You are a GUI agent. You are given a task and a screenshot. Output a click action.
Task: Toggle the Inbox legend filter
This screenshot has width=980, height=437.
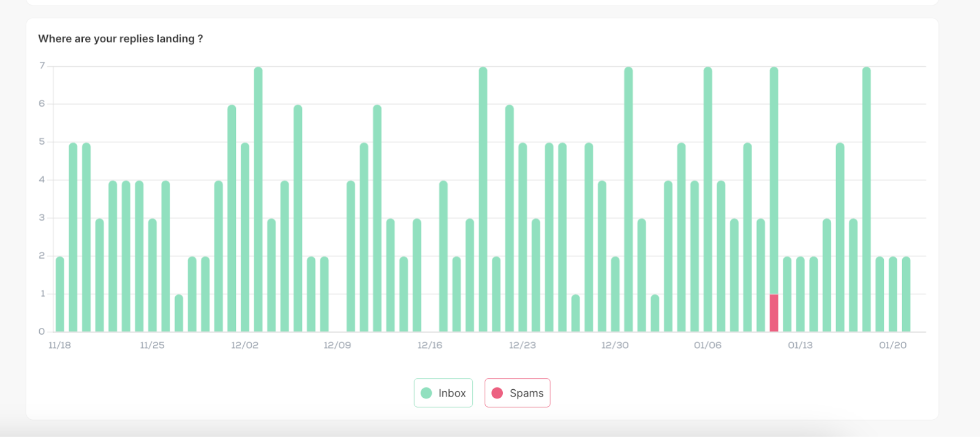[x=443, y=393]
